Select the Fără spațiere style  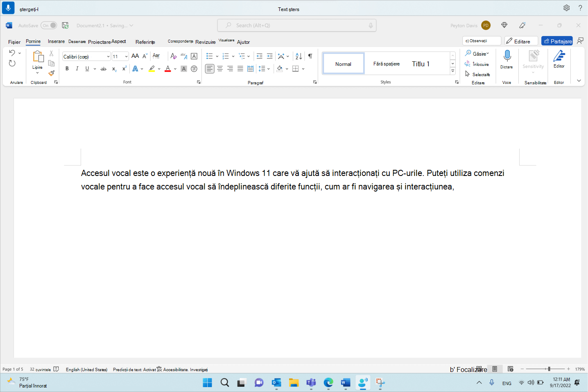click(x=387, y=64)
